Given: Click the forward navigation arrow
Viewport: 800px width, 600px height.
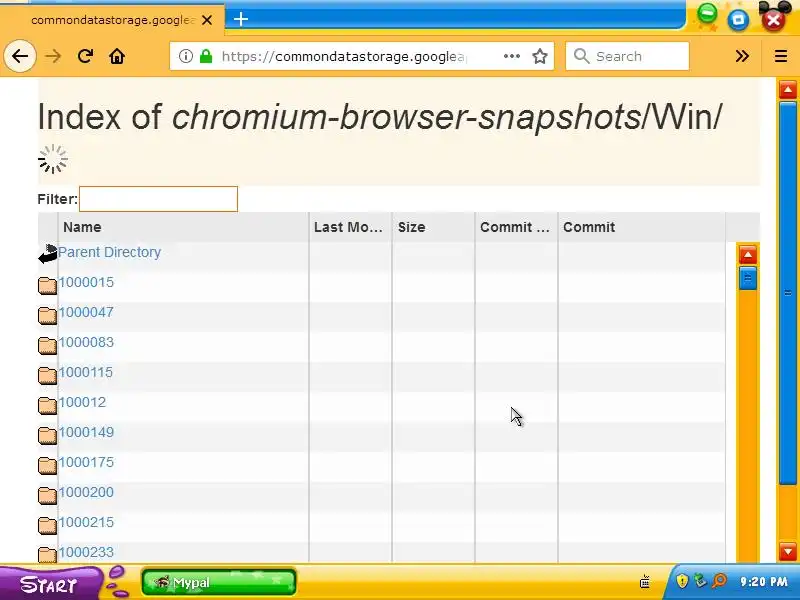Looking at the screenshot, I should (53, 56).
